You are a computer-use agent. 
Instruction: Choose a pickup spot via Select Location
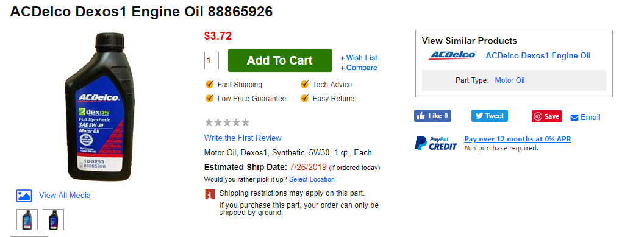(x=312, y=179)
